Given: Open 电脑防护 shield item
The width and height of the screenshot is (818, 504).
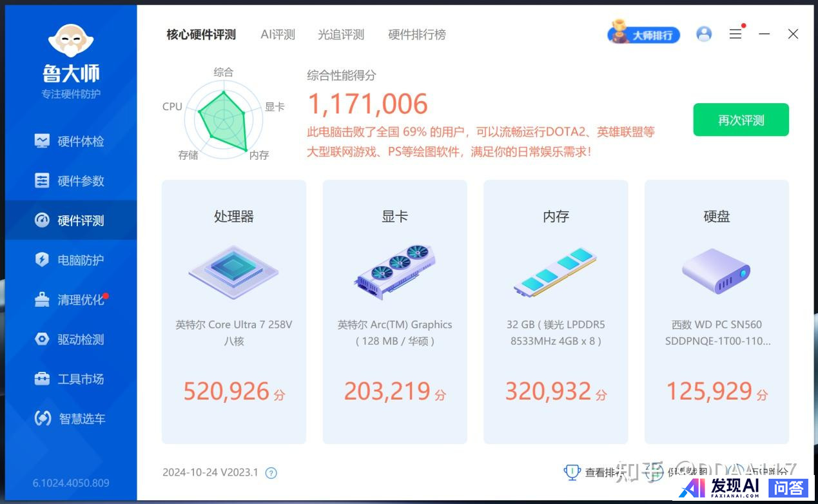Looking at the screenshot, I should click(71, 260).
